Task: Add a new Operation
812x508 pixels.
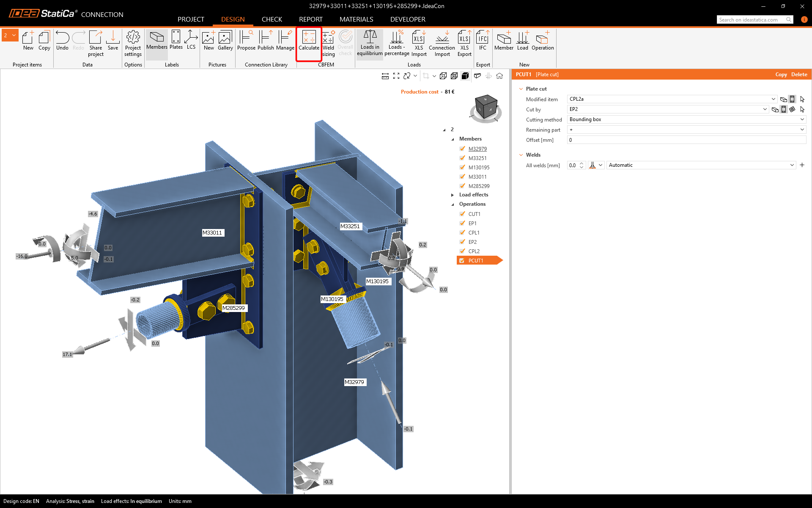Action: point(542,41)
